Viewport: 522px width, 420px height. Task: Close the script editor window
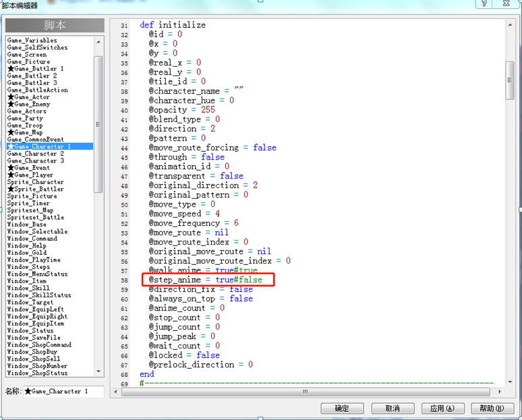click(506, 3)
